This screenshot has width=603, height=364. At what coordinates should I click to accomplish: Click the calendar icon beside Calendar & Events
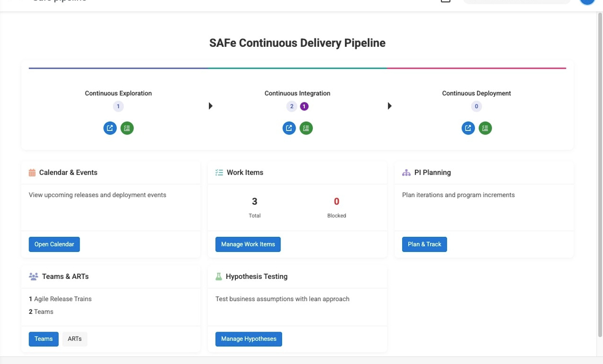pos(32,172)
